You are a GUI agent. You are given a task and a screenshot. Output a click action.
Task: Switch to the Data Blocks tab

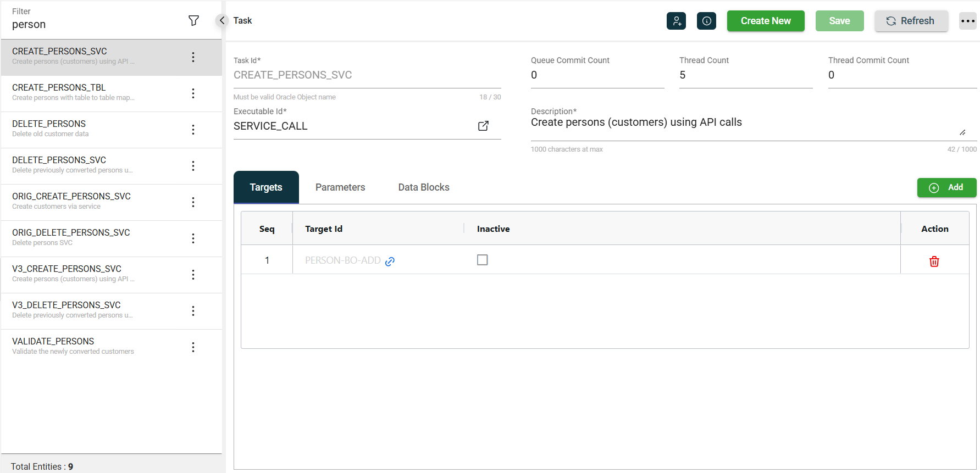tap(423, 187)
